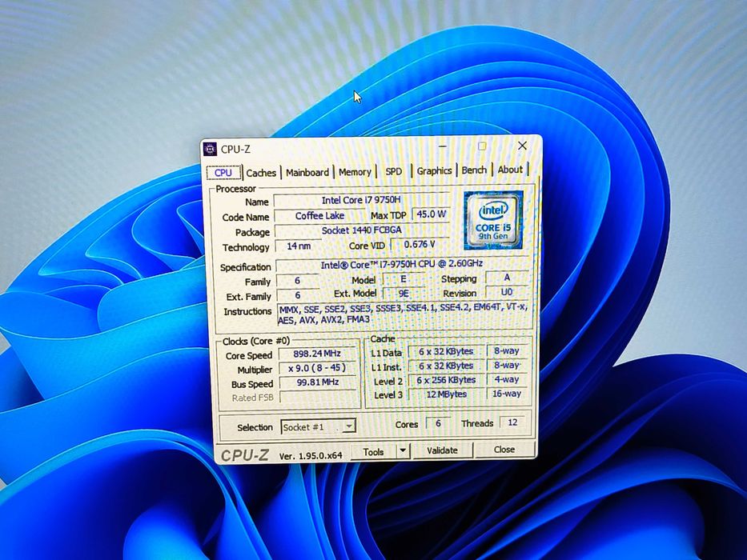Click the Level 2 associativity 4-way
747x560 pixels.
pos(507,379)
